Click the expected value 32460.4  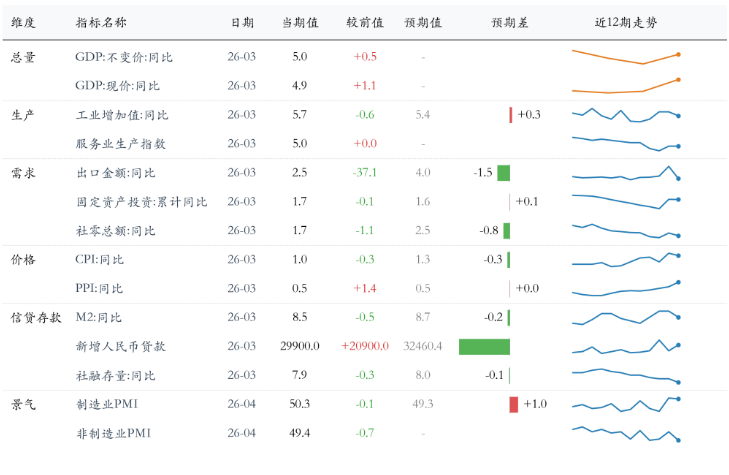point(423,346)
